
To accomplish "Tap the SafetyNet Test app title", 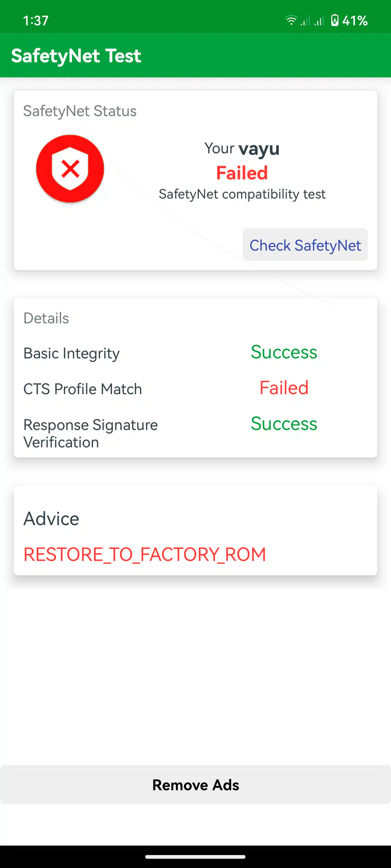I will 76,56.
